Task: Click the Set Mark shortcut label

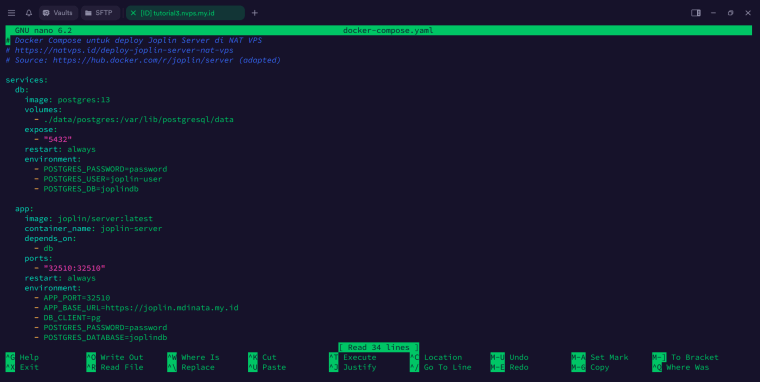Action: click(x=609, y=357)
